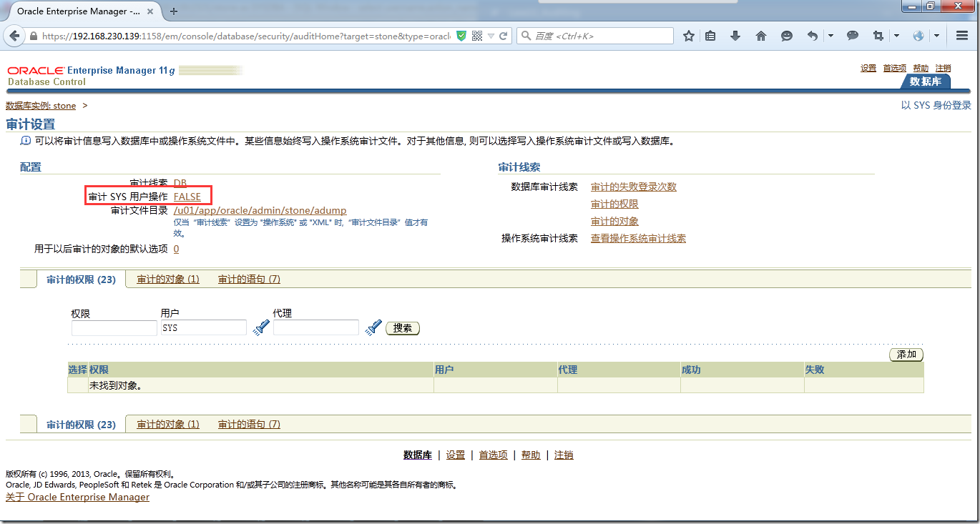Open 设置 link in the top header
This screenshot has width=980, height=524.
pyautogui.click(x=868, y=68)
